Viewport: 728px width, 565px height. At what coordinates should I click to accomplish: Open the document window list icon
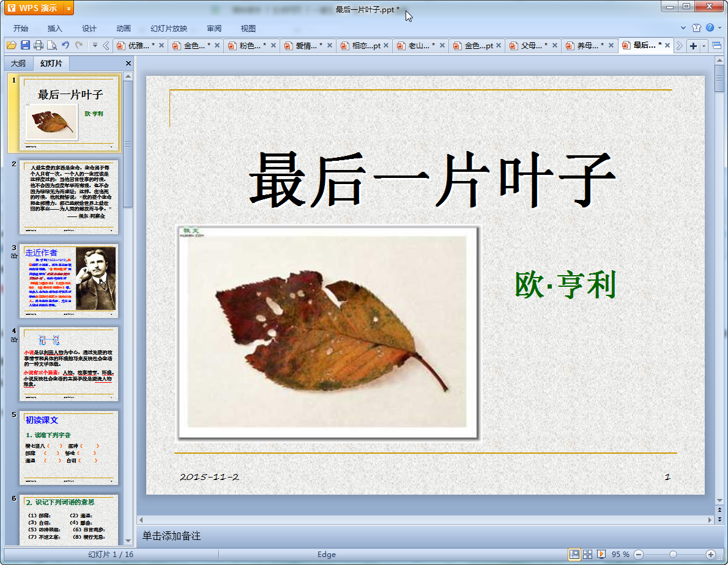[716, 45]
